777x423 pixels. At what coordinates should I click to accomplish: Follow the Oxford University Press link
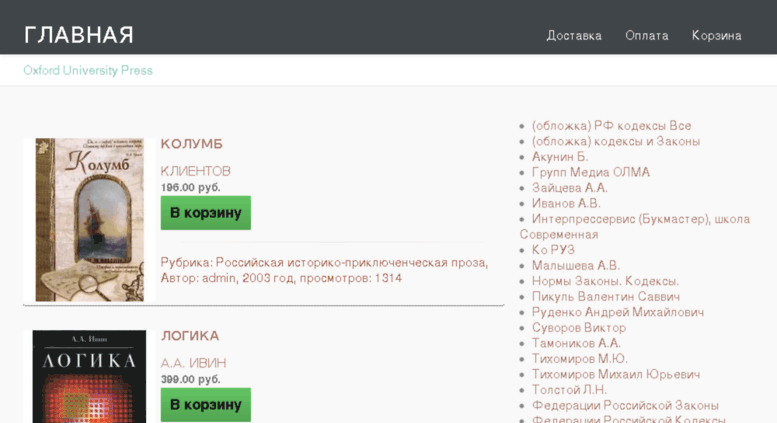88,70
